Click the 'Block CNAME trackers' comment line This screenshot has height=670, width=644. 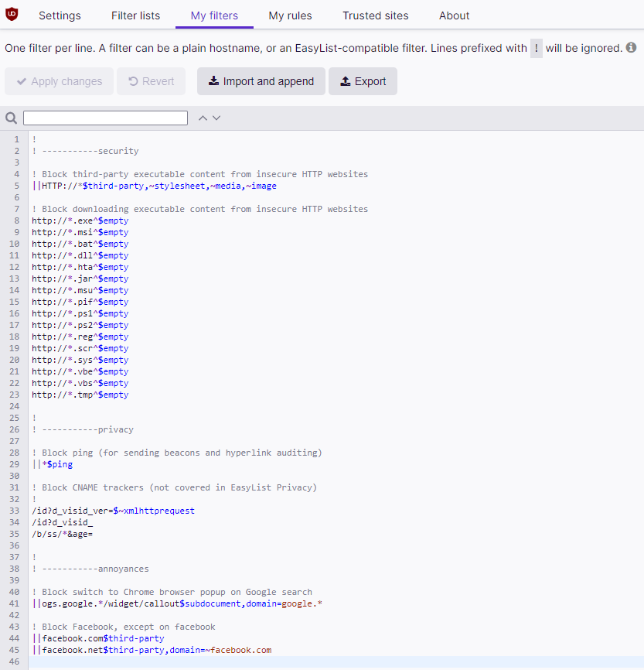[175, 487]
